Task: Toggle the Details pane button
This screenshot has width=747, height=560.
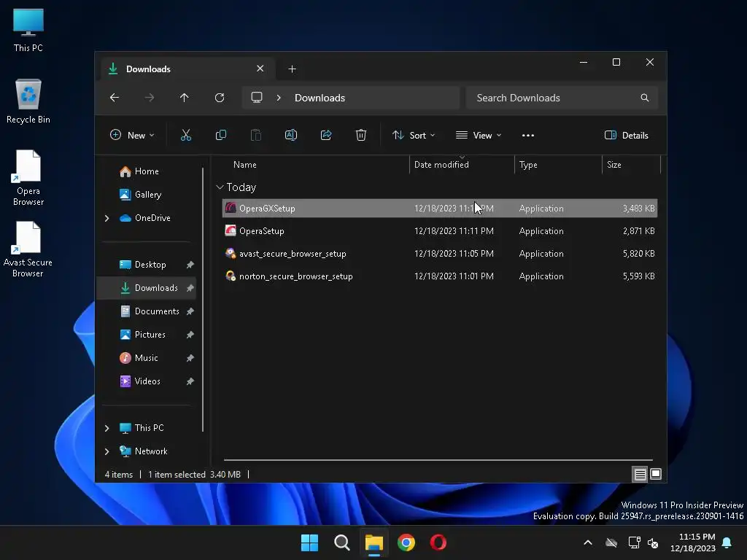Action: point(627,135)
